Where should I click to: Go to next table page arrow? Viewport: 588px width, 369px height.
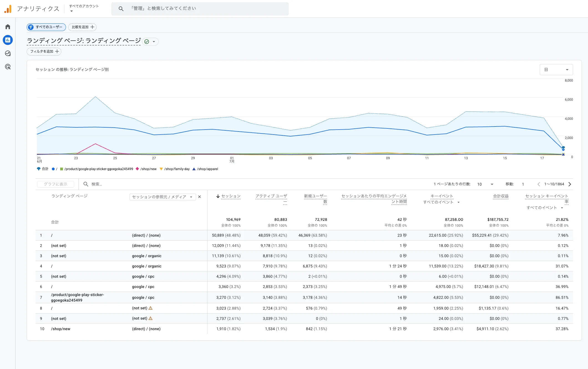click(570, 184)
